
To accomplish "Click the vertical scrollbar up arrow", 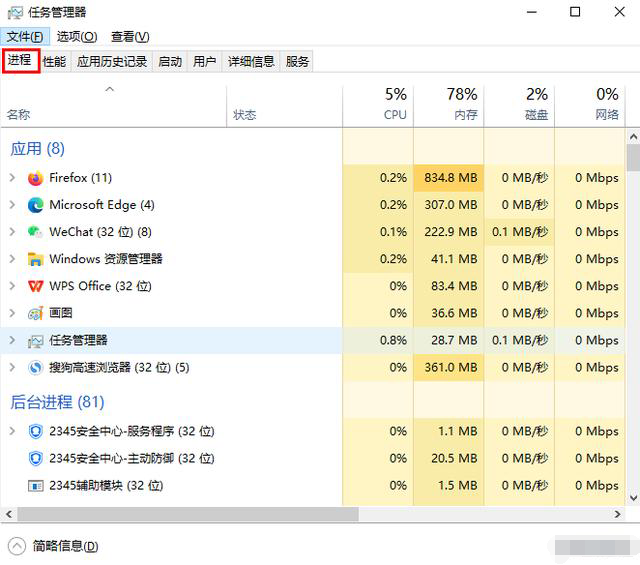I will pos(633,137).
